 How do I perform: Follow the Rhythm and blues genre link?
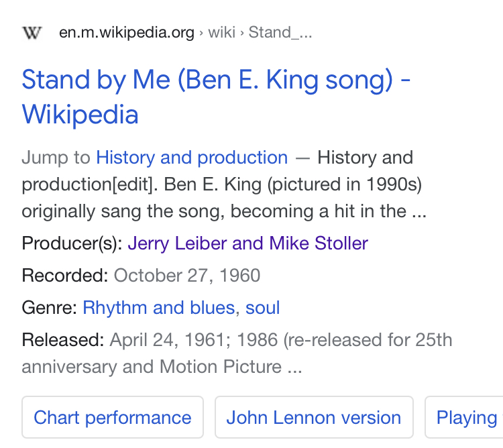click(159, 308)
